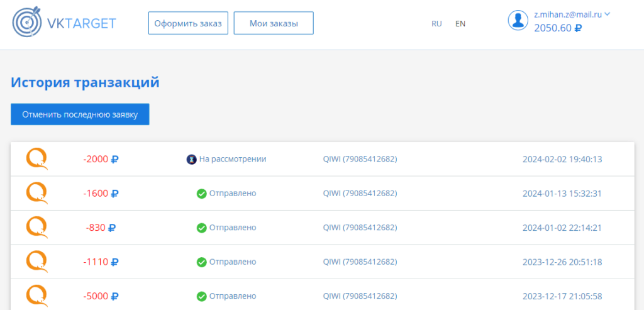Open the Оформить заказ page

188,23
